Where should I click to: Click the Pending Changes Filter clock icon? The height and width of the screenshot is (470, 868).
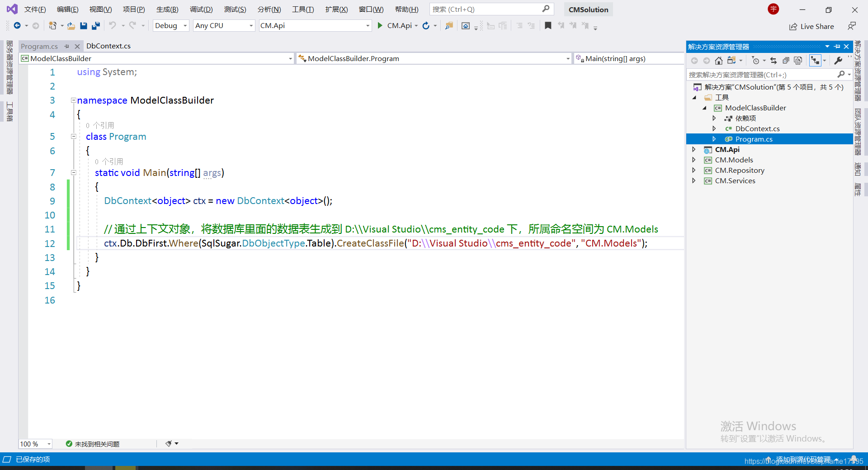click(x=755, y=60)
